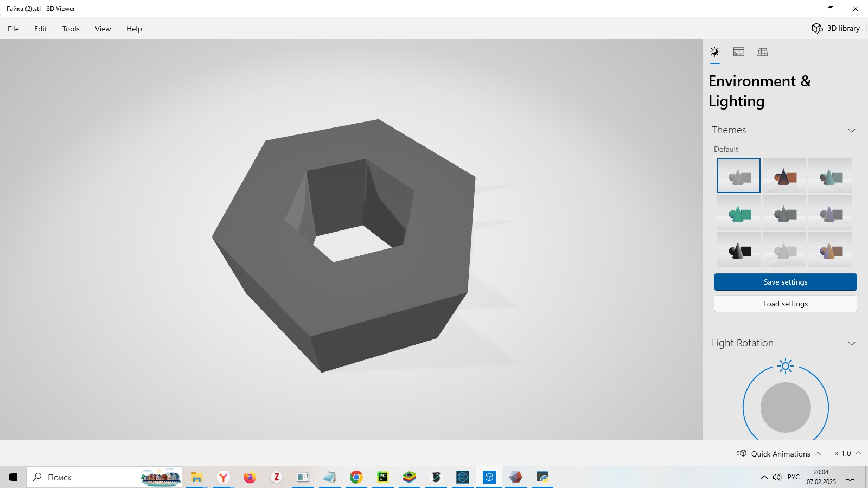Open the clock showing 20:04
868x488 pixels.
(821, 477)
